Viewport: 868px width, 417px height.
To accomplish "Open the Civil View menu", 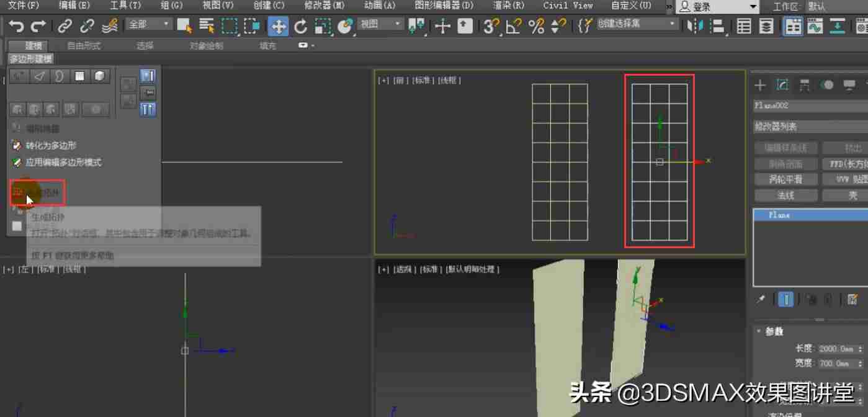I will [x=568, y=6].
